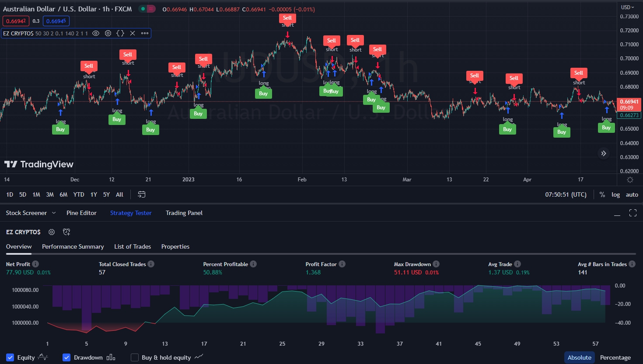Switch equity chart to Percentage

pyautogui.click(x=615, y=357)
